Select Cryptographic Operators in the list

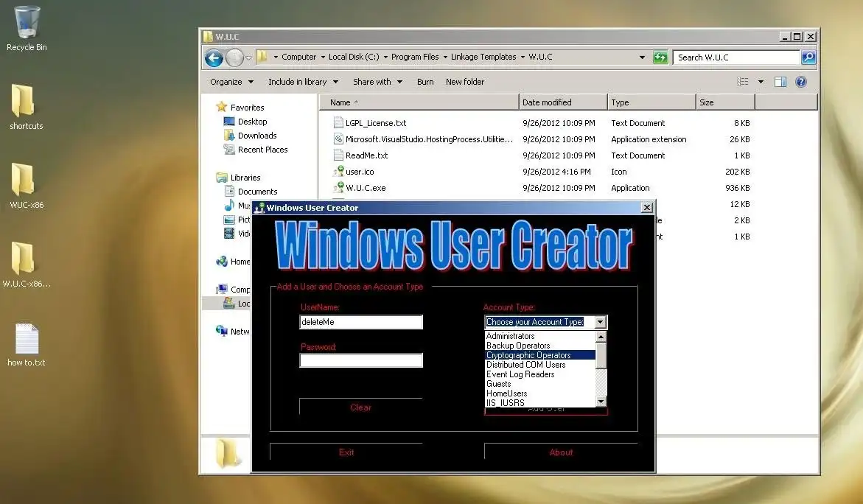(x=540, y=355)
